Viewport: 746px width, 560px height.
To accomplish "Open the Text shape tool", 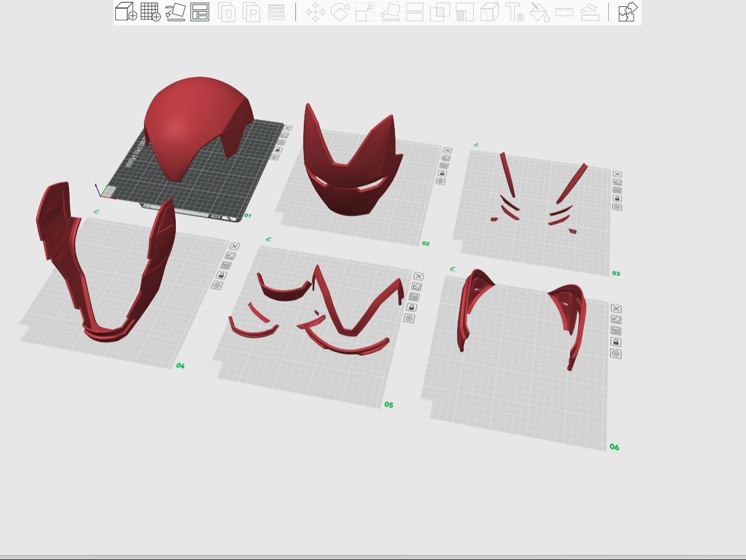I will (x=514, y=12).
